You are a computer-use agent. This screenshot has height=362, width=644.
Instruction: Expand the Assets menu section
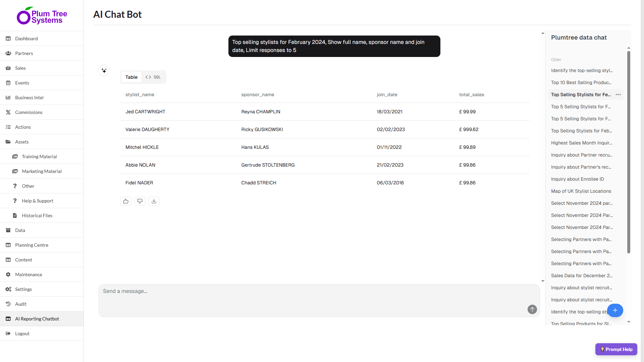pyautogui.click(x=22, y=142)
